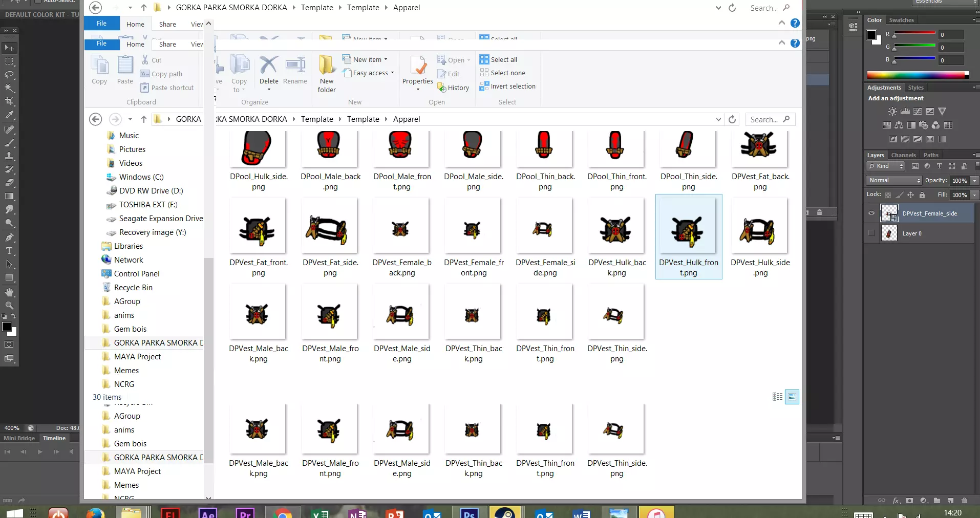Toggle lock transparent pixels for layer
Image resolution: width=980 pixels, height=518 pixels.
coord(888,195)
